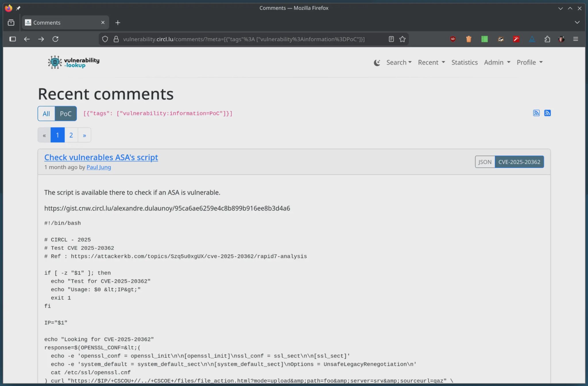Expand the Recent dropdown menu
The height and width of the screenshot is (386, 588).
431,63
